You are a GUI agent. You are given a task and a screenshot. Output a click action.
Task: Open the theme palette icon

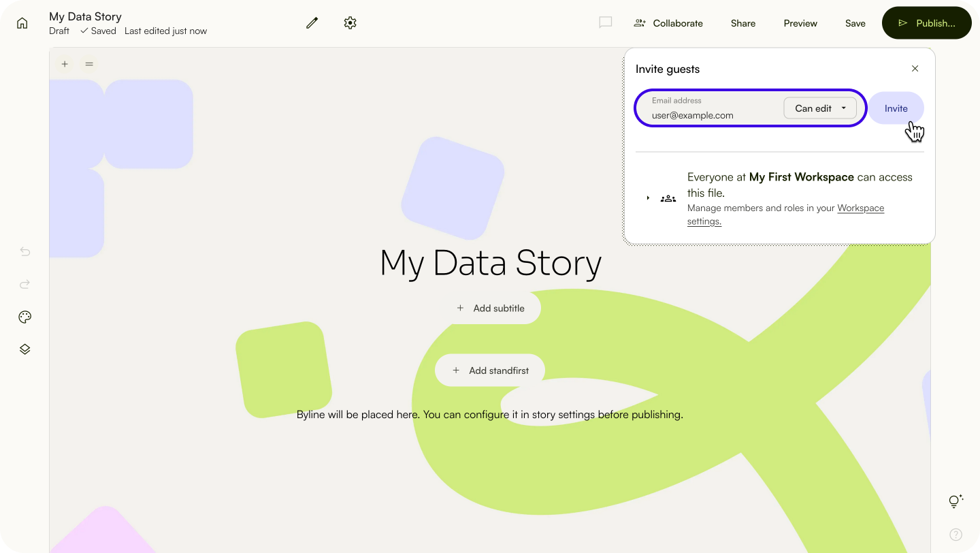point(25,317)
